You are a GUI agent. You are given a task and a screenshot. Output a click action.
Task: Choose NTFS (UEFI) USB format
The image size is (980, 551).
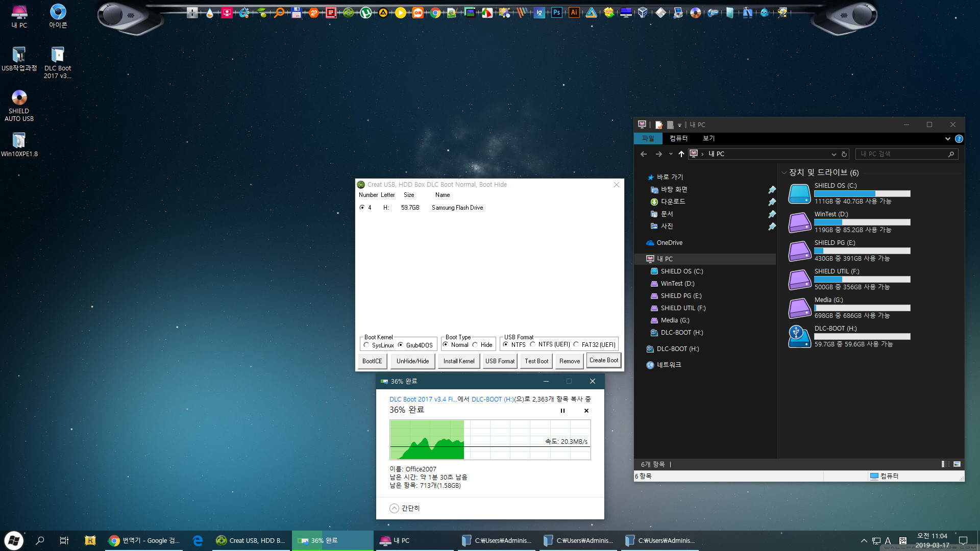tap(533, 345)
